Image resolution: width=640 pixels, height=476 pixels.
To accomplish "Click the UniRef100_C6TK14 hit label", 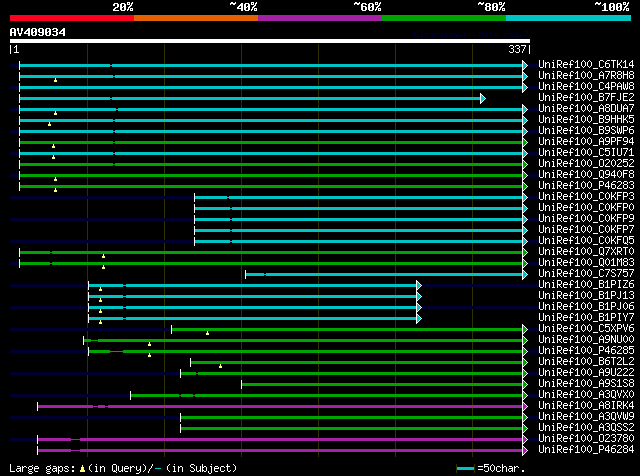I will click(x=586, y=65).
